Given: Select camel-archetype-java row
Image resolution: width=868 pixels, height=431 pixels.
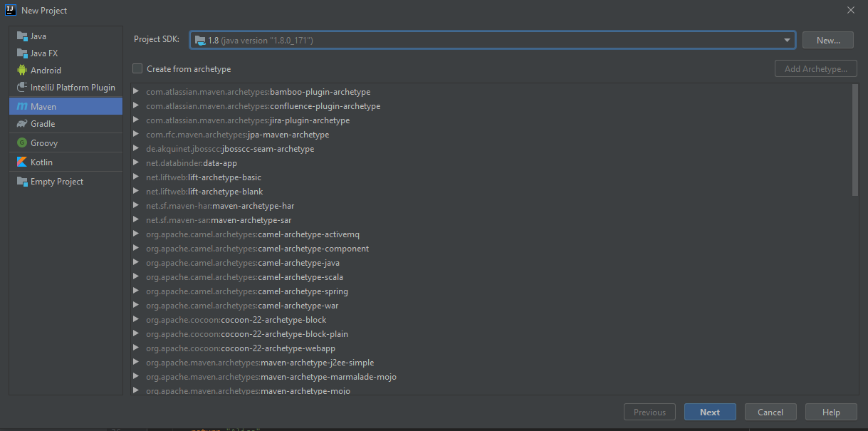Looking at the screenshot, I should [x=491, y=263].
